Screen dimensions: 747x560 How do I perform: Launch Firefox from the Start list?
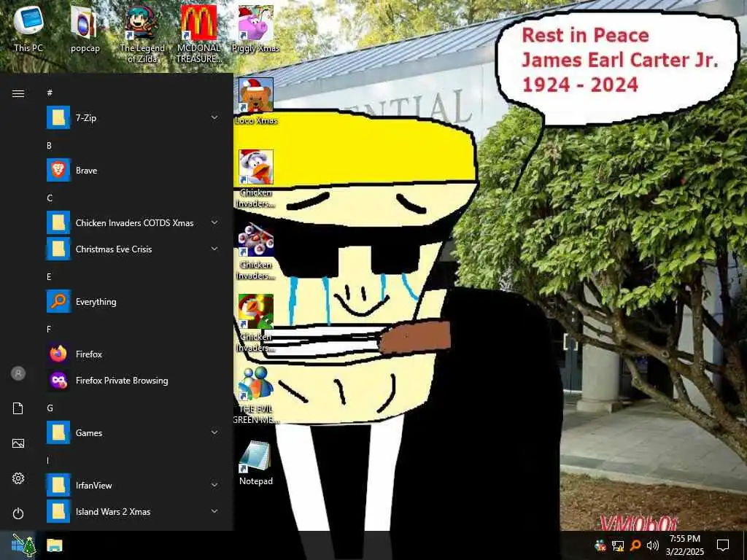(133, 354)
